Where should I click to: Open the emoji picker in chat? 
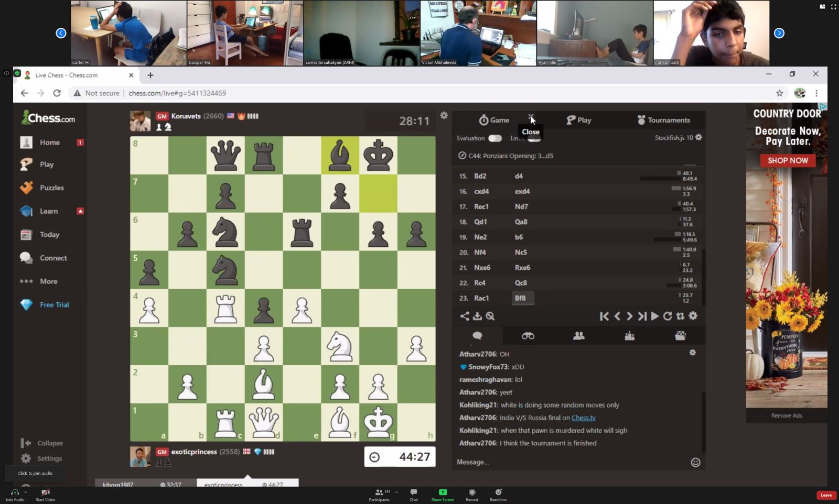click(x=695, y=462)
